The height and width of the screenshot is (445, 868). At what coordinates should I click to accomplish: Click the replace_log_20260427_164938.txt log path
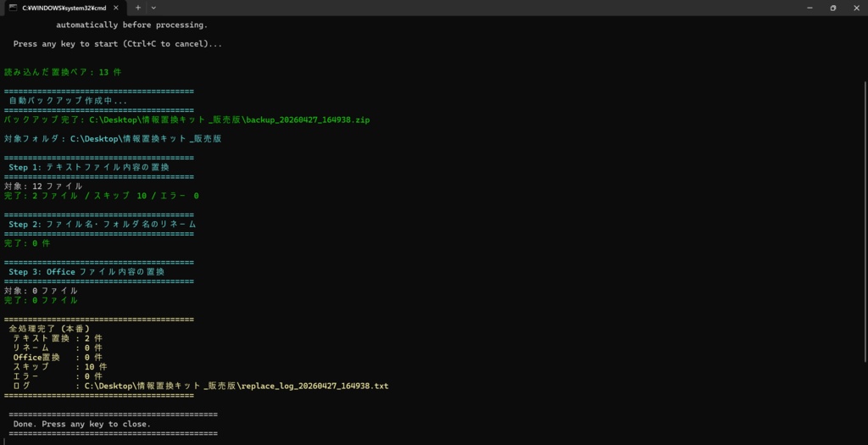pyautogui.click(x=314, y=387)
